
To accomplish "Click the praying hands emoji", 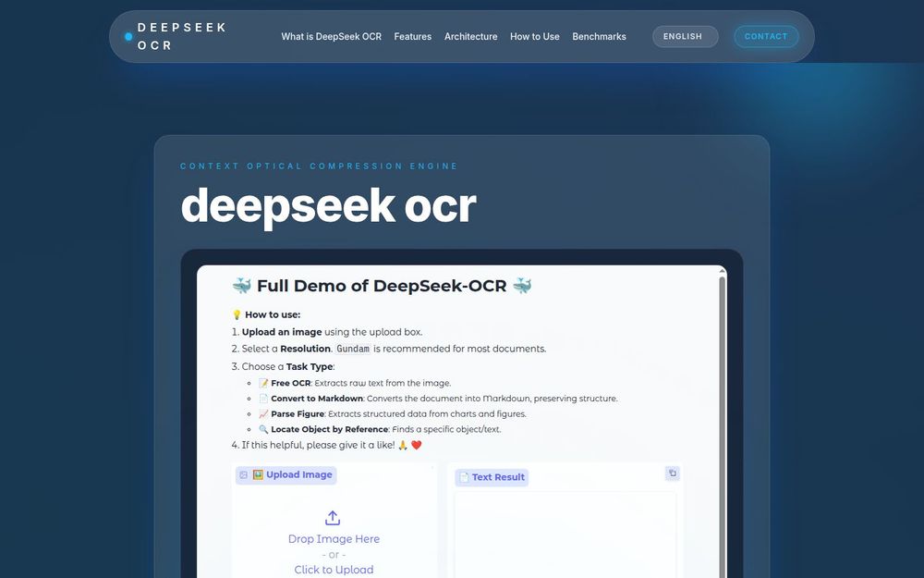I will point(403,446).
